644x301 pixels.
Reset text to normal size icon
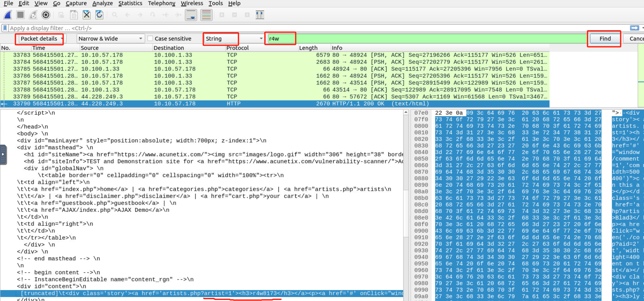pos(247,15)
